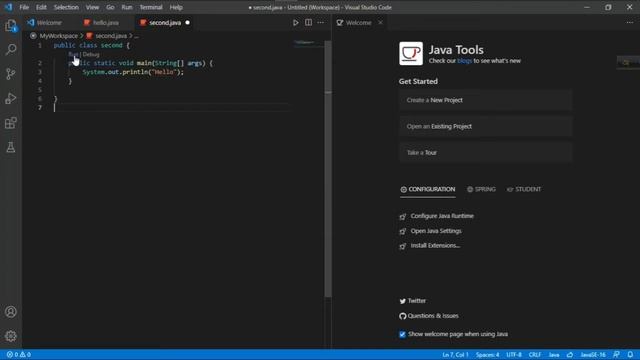Image resolution: width=640 pixels, height=360 pixels.
Task: Click Install Extensions link
Action: pyautogui.click(x=435, y=246)
